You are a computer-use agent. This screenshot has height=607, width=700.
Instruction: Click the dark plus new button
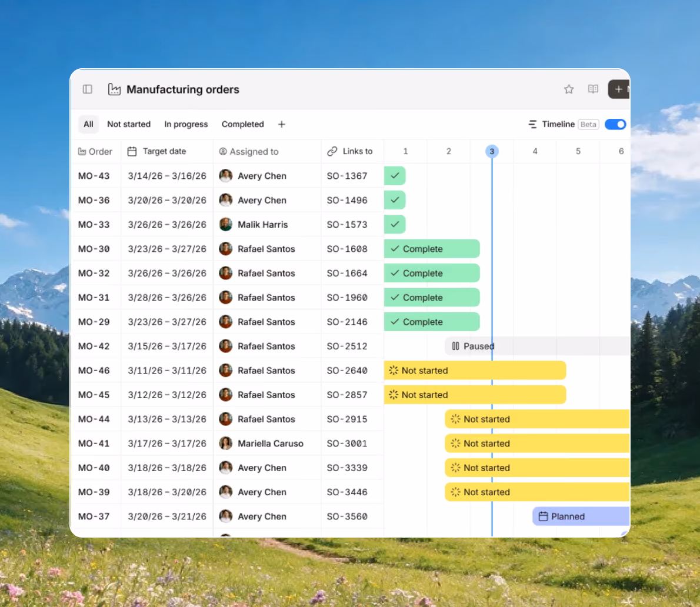(619, 89)
